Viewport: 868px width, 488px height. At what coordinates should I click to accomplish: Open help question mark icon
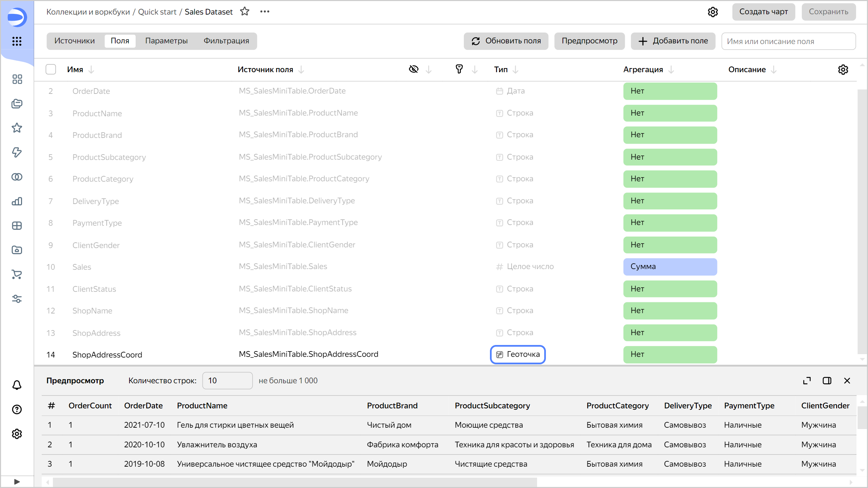coord(17,409)
